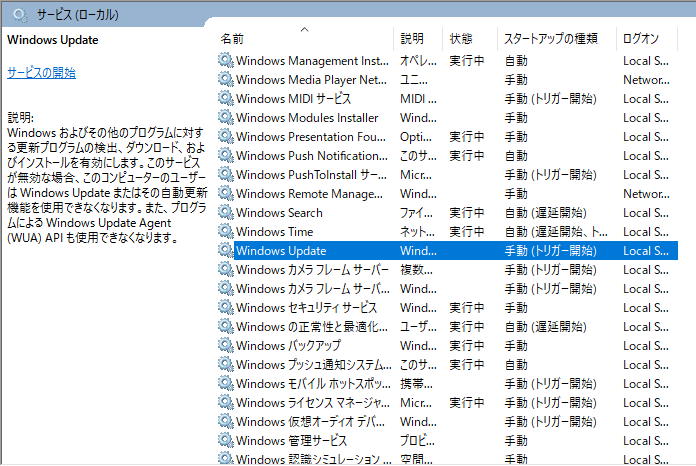Click the gear icon for Windows Presentation Foundation
696x466 pixels.
coord(226,136)
